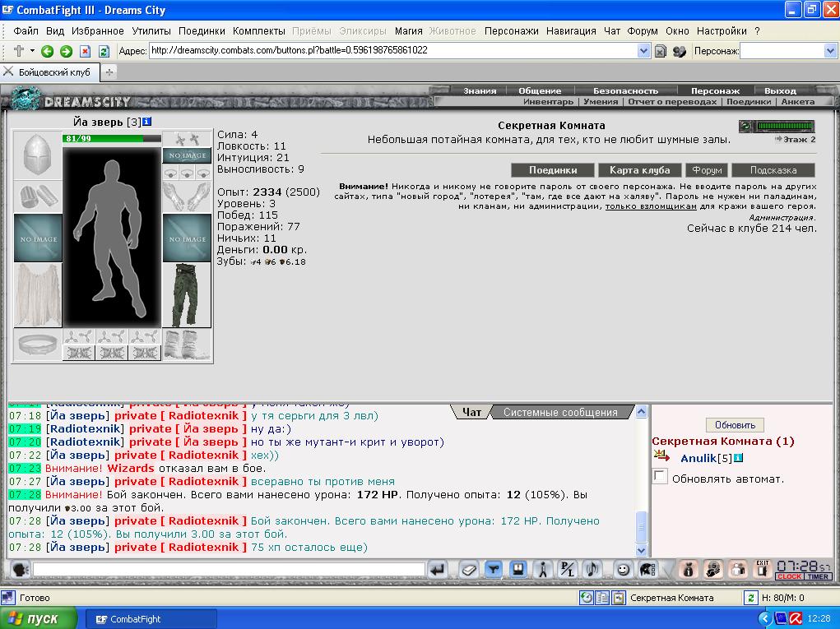Click into the chat message input field
This screenshot has height=629, width=840.
point(229,570)
